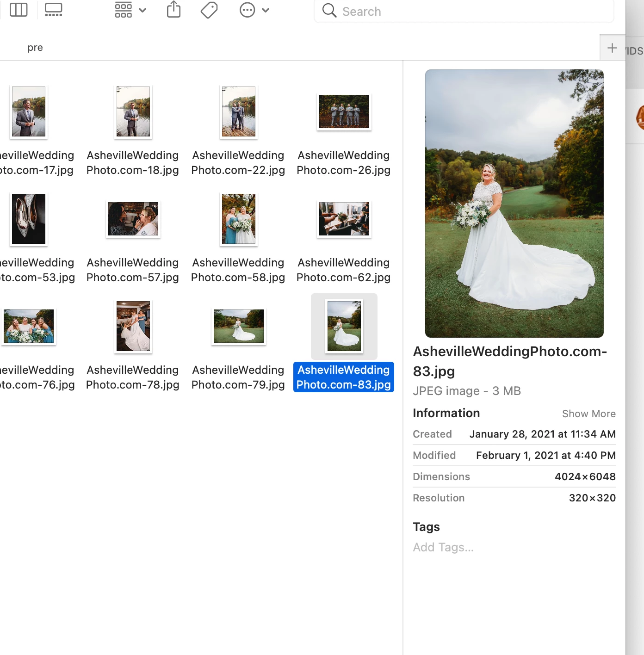Image resolution: width=644 pixels, height=655 pixels.
Task: Click the Created date value
Action: click(543, 434)
